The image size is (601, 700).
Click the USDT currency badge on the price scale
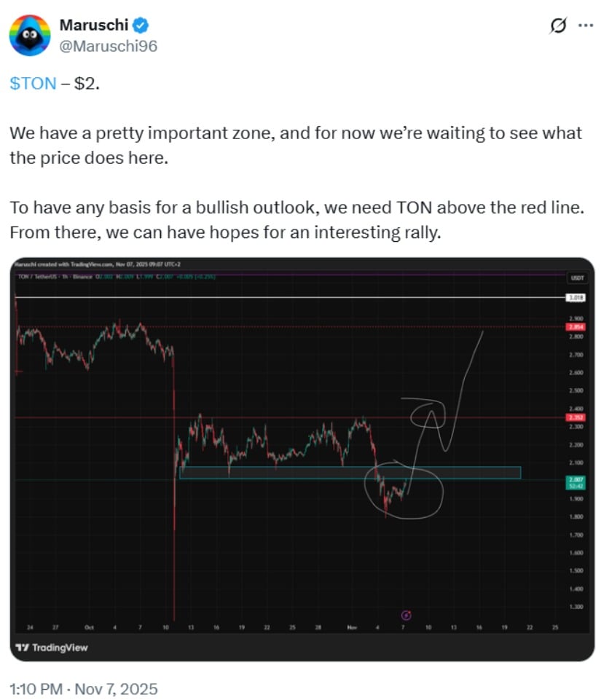(x=576, y=278)
